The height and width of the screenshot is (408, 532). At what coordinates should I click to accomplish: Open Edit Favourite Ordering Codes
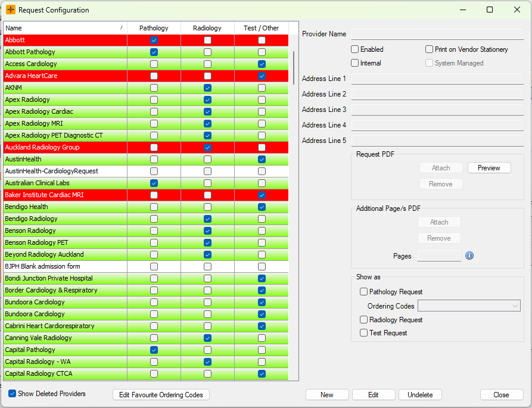tap(161, 395)
